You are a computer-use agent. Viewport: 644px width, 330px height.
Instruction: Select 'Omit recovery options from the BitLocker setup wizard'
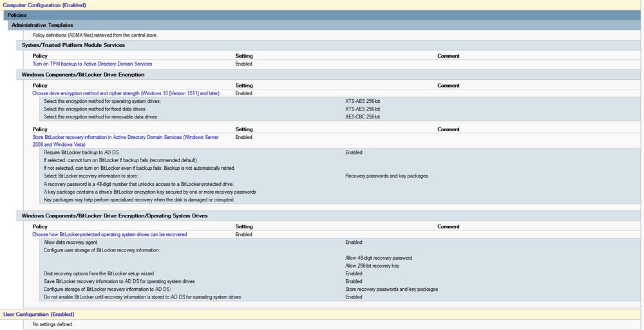pyautogui.click(x=99, y=273)
